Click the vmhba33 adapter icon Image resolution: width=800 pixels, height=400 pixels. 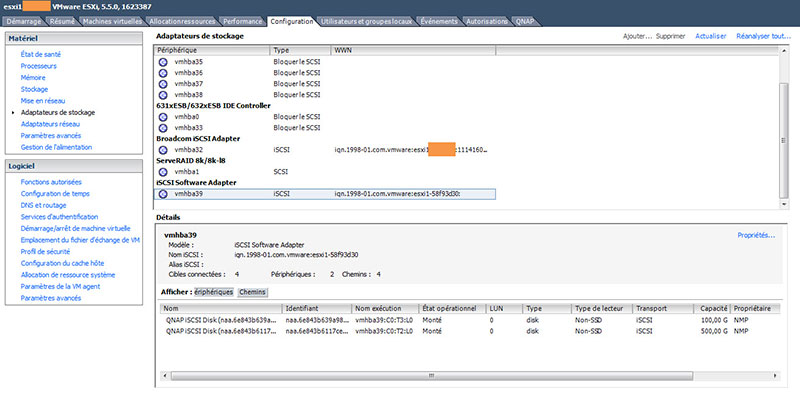pyautogui.click(x=163, y=128)
